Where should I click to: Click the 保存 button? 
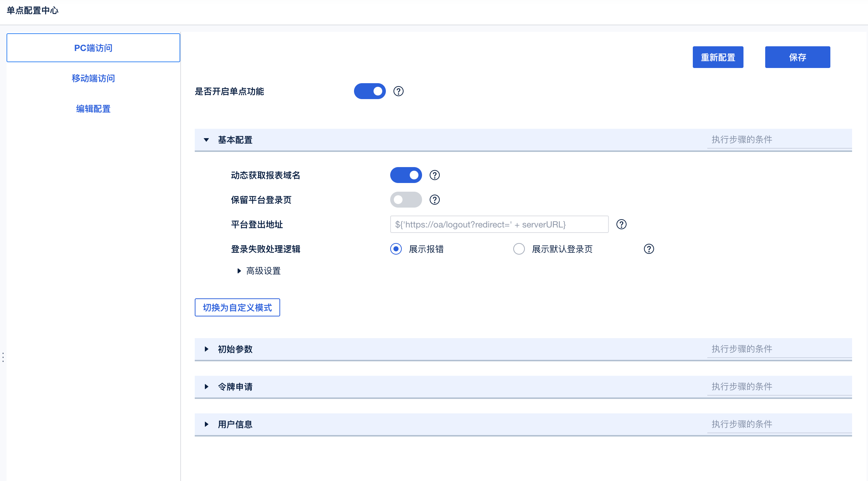tap(797, 57)
